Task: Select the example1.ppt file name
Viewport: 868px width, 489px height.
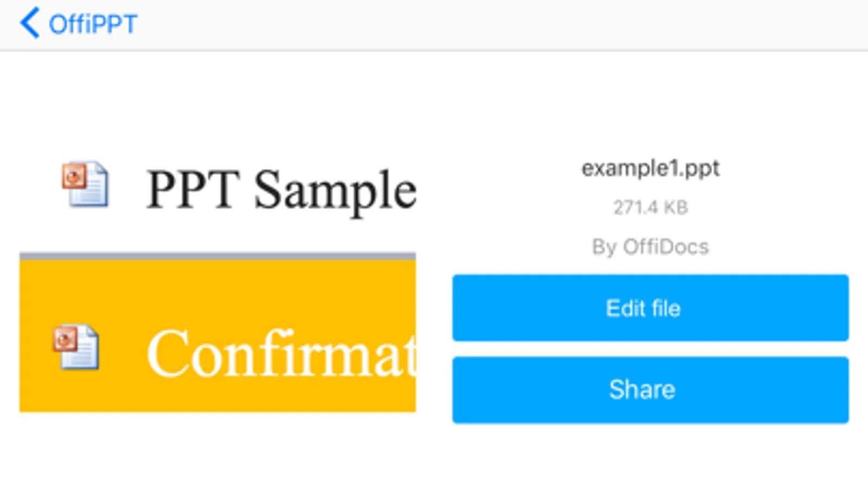Action: click(650, 168)
